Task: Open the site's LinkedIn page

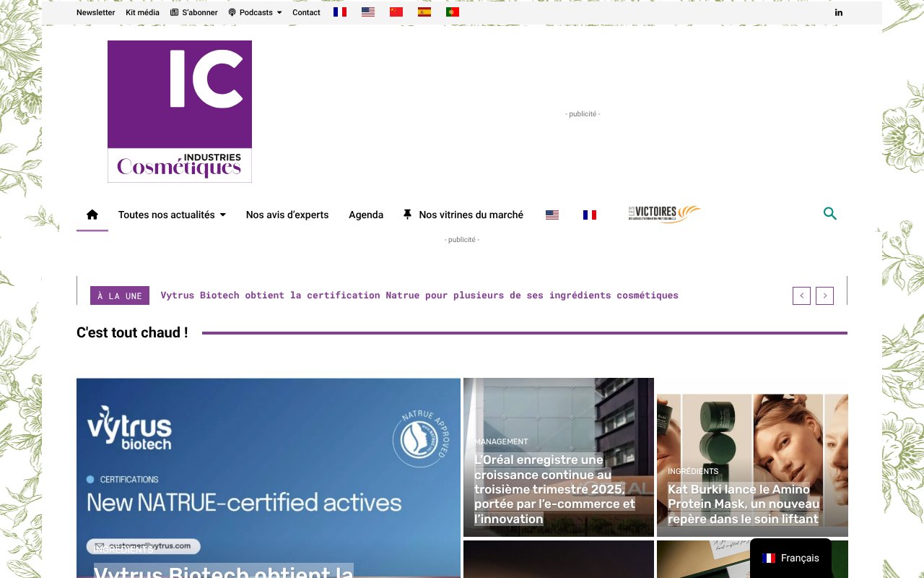Action: click(838, 12)
